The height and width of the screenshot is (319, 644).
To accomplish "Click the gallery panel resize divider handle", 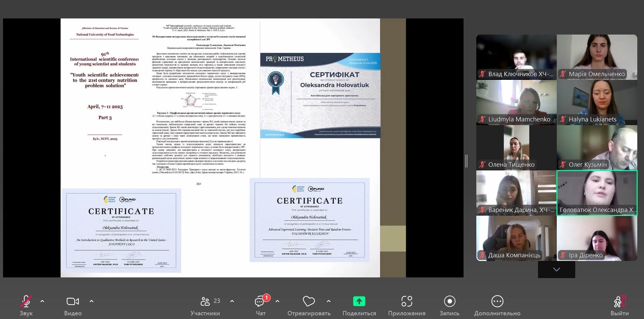I will coord(466,161).
